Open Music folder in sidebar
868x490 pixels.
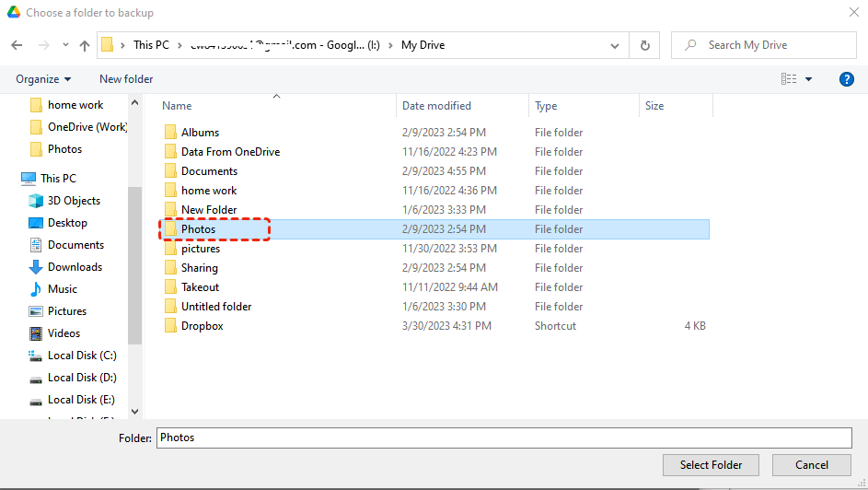(62, 289)
